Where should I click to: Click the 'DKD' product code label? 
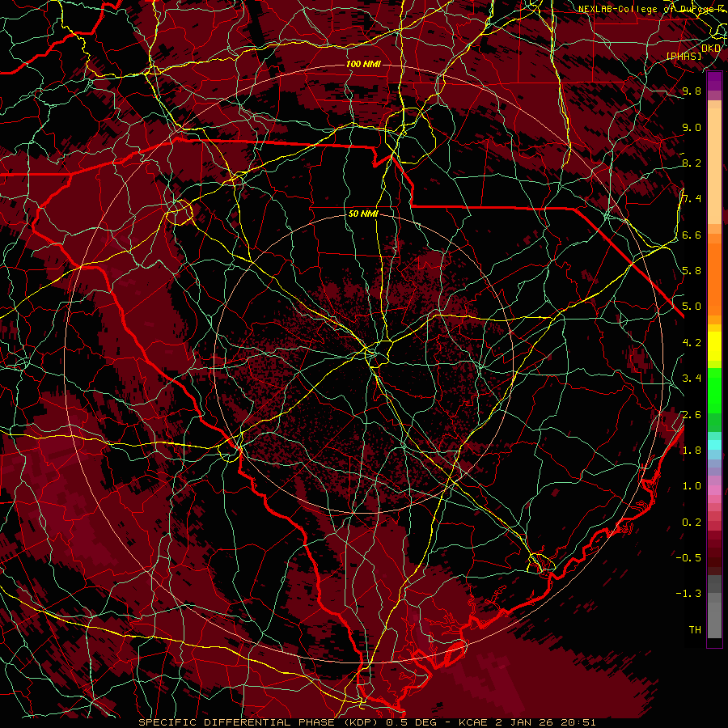coord(710,49)
